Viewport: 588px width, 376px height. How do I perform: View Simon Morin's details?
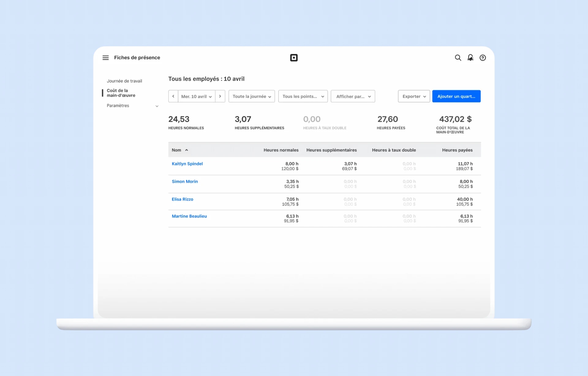(x=184, y=181)
